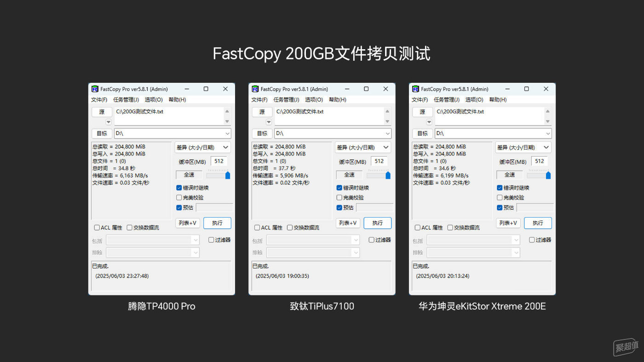Viewport: 644px width, 362px height.
Task: Enable 完美校验 in TP4000 Pro window
Action: pyautogui.click(x=179, y=197)
